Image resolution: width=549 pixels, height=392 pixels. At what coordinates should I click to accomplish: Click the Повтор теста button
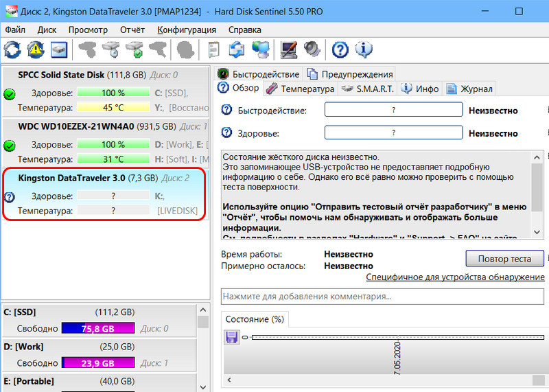click(x=504, y=259)
